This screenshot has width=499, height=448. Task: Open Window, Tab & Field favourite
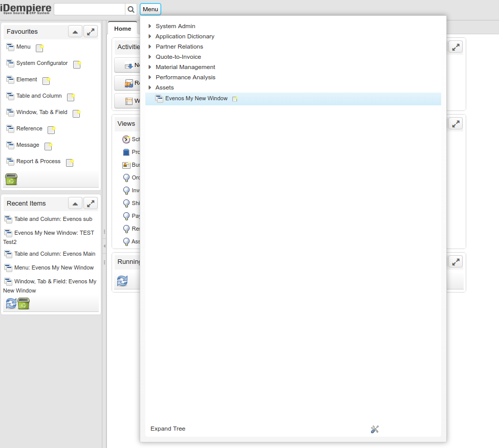(41, 112)
